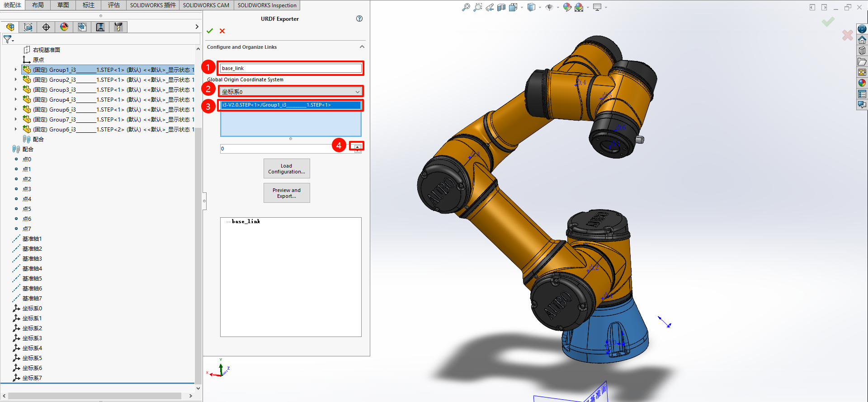Toggle the Section View tool
The width and height of the screenshot is (868, 402).
pos(501,7)
